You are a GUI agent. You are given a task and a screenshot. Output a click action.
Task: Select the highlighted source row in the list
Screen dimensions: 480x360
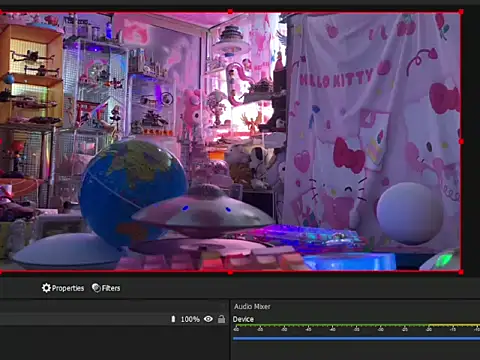(x=114, y=319)
